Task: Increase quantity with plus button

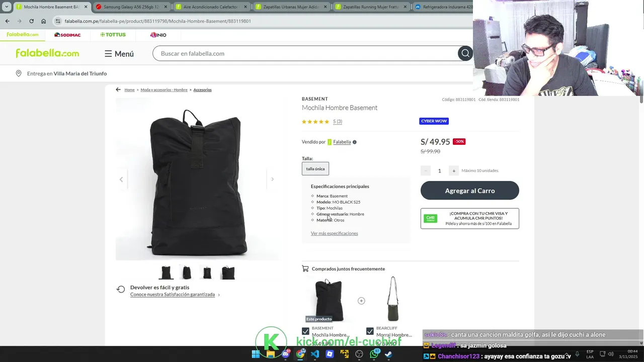Action: pyautogui.click(x=454, y=170)
